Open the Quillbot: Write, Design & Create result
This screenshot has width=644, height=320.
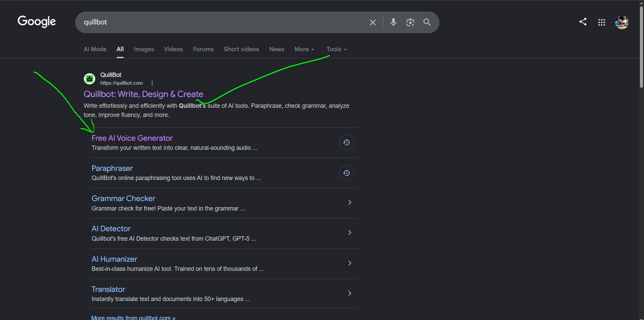[143, 94]
